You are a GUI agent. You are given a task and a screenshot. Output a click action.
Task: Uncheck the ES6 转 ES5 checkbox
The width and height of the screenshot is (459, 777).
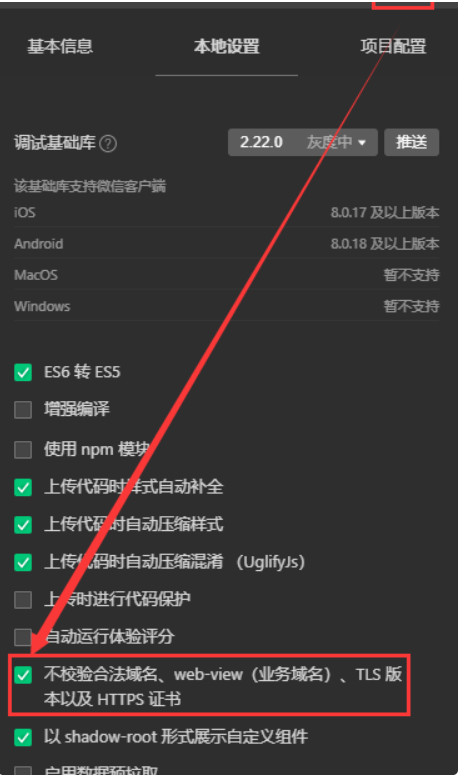point(23,372)
